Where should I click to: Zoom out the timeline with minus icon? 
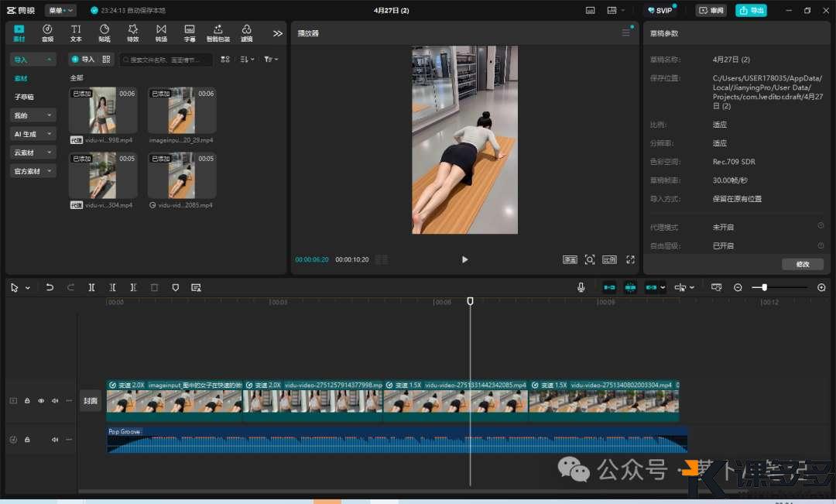pos(738,287)
